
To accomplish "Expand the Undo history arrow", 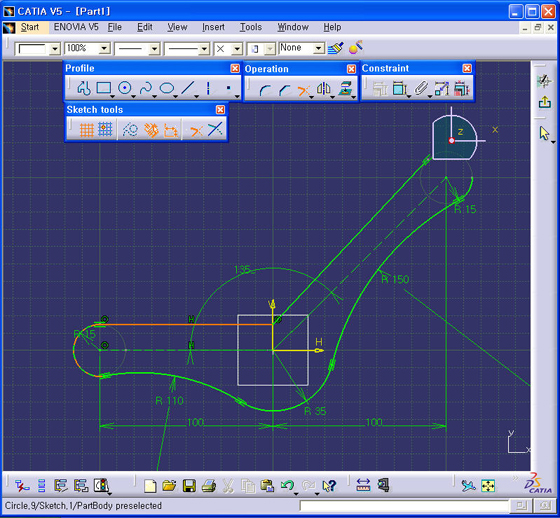I will point(296,493).
